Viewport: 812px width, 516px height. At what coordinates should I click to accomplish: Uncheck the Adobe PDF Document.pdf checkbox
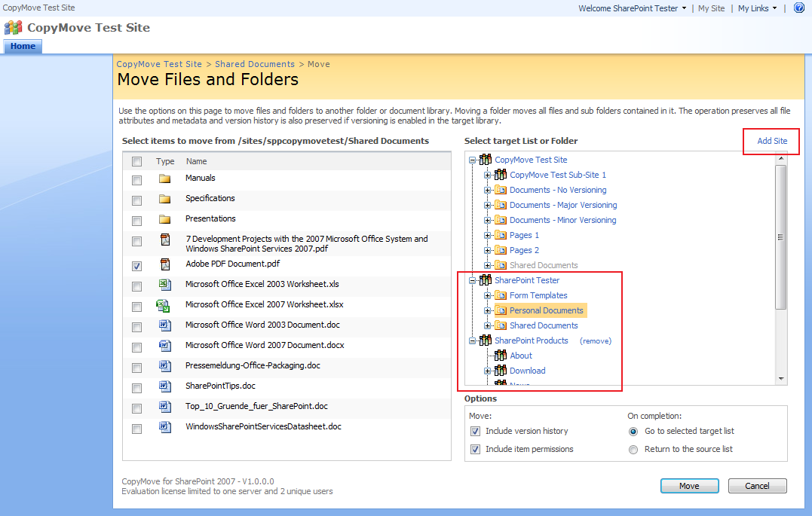pyautogui.click(x=136, y=266)
